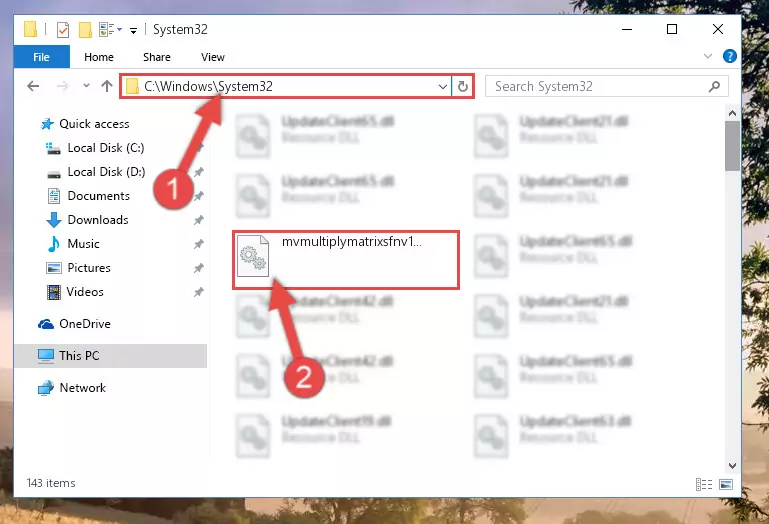769x524 pixels.
Task: Click the search magnifier icon
Action: (714, 86)
